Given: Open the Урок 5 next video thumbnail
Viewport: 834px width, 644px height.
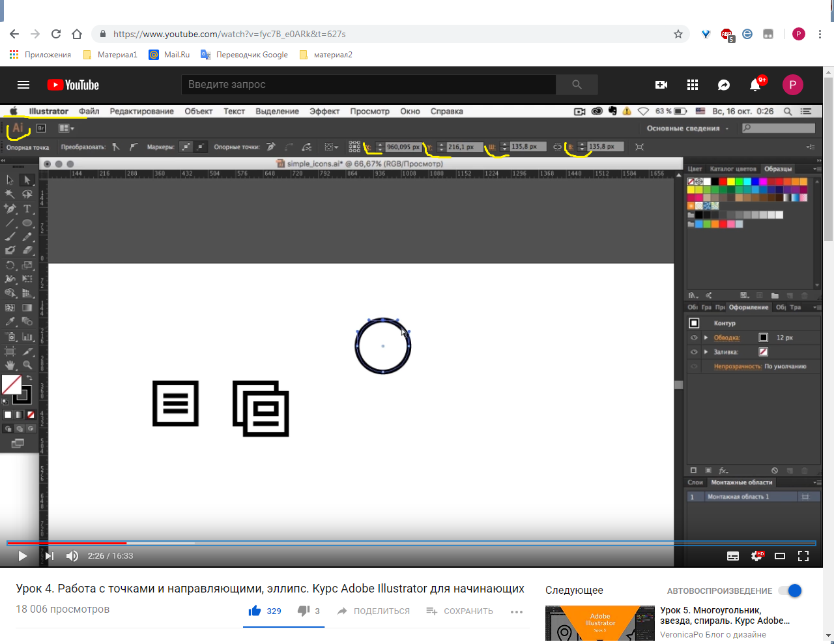Looking at the screenshot, I should click(600, 623).
